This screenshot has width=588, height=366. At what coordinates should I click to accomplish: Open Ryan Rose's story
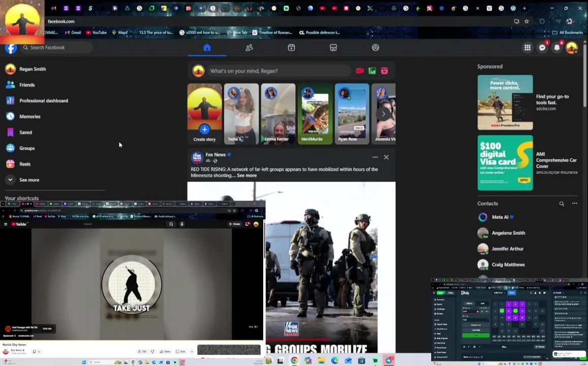click(x=352, y=114)
